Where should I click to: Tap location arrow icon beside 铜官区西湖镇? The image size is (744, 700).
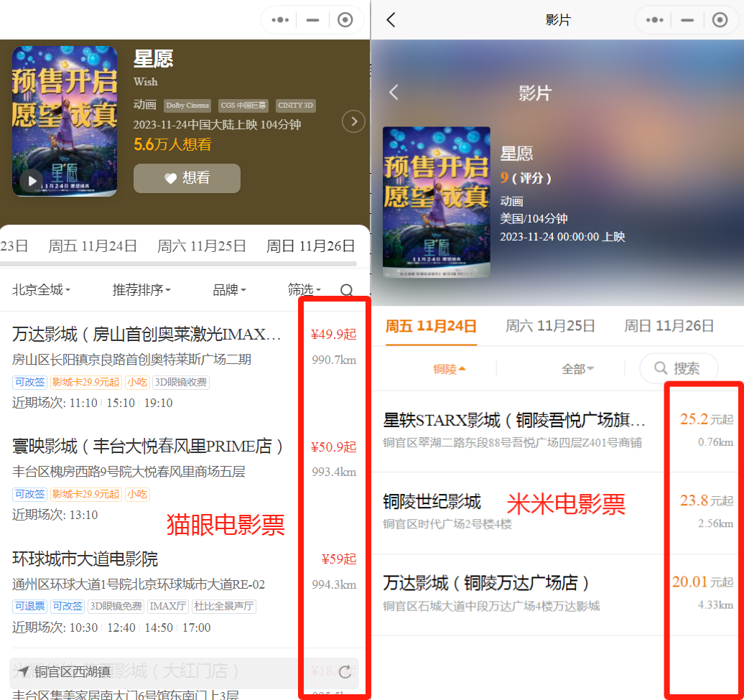[x=23, y=671]
